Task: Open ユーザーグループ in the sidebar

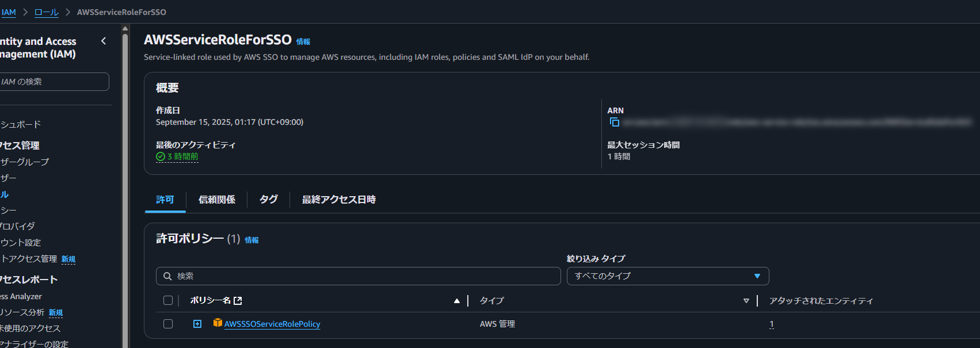Action: pyautogui.click(x=25, y=162)
